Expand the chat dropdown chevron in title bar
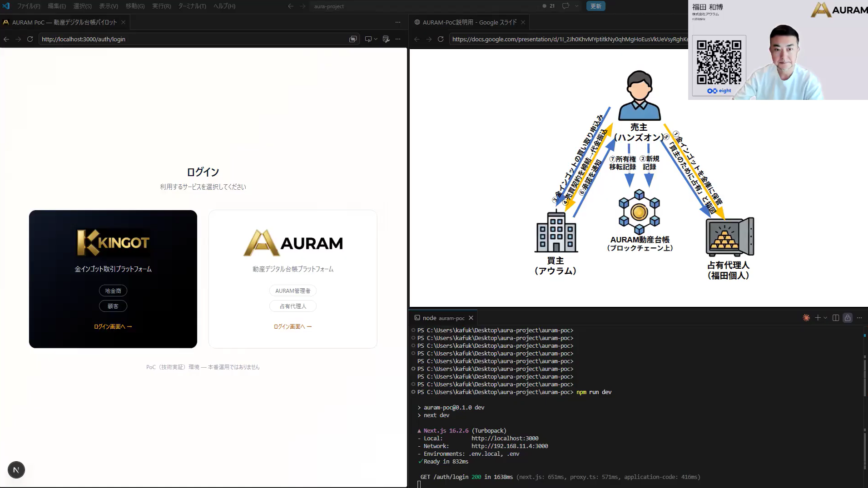 pyautogui.click(x=577, y=6)
